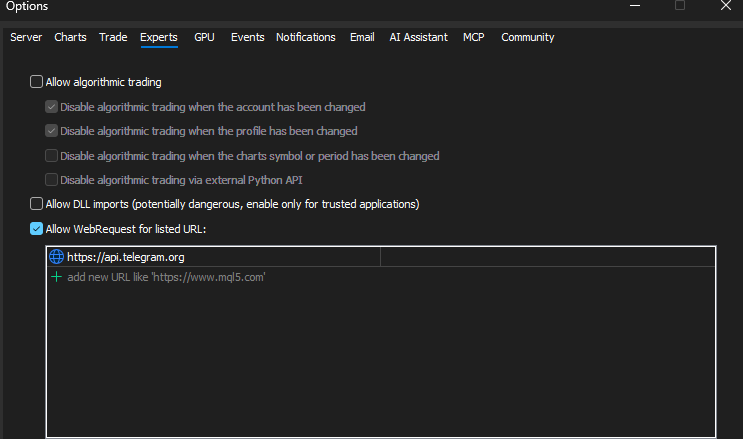Screen dimensions: 743x439
Task: Minimize the Options window
Action: (635, 6)
